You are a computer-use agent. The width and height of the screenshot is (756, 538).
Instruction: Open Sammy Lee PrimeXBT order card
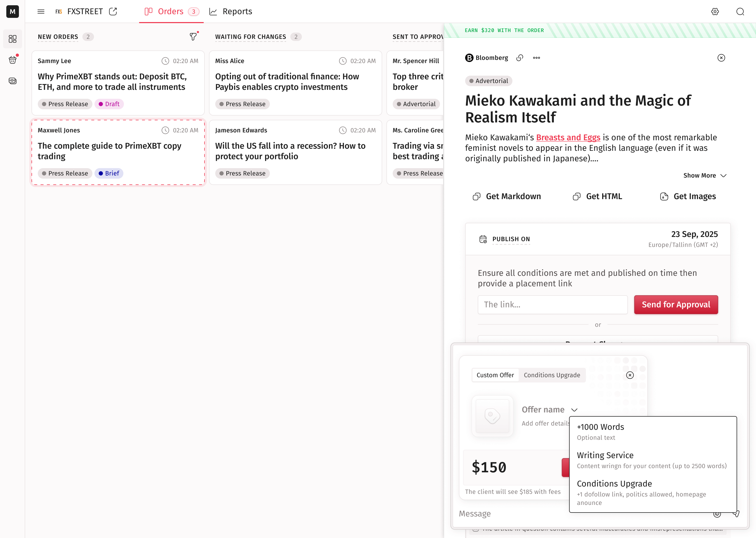coord(118,83)
